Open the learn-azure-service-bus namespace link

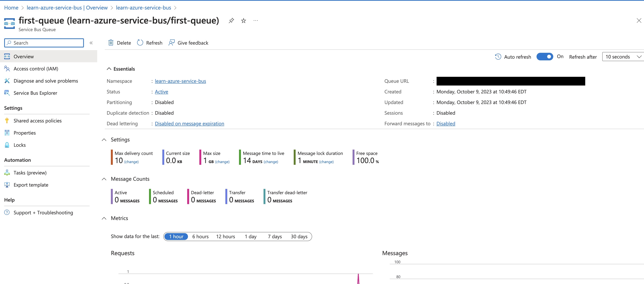click(x=180, y=81)
